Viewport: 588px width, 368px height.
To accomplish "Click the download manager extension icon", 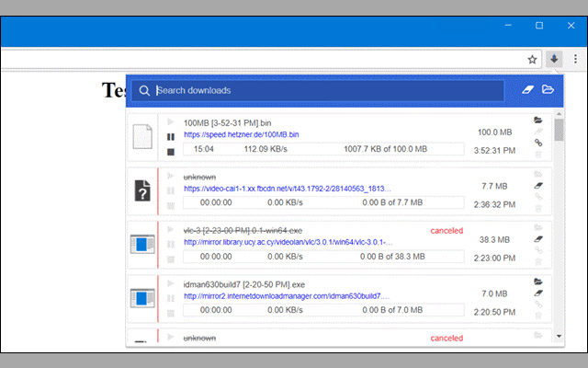I will click(554, 59).
